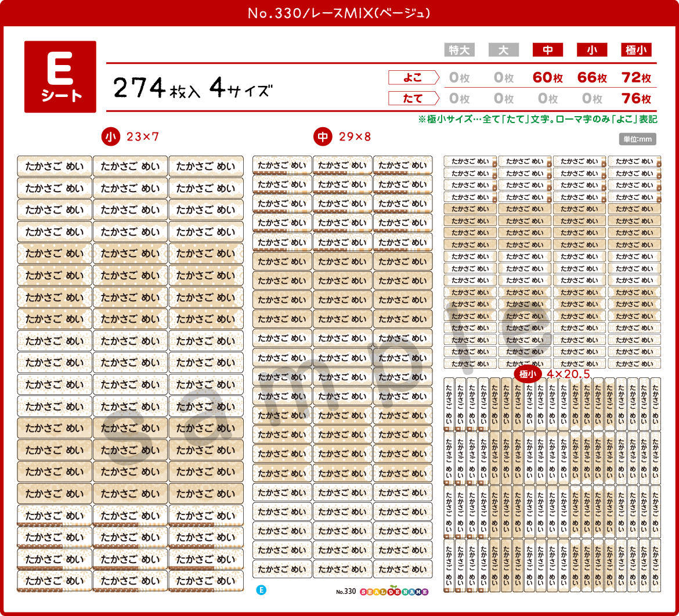Click the '0枚' in たて row under 特大

pos(460,98)
